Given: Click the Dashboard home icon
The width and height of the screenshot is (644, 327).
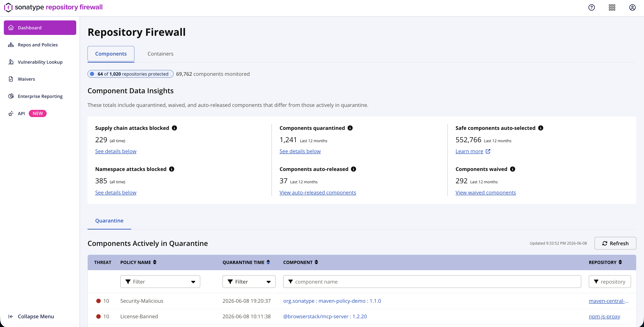Looking at the screenshot, I should [11, 28].
